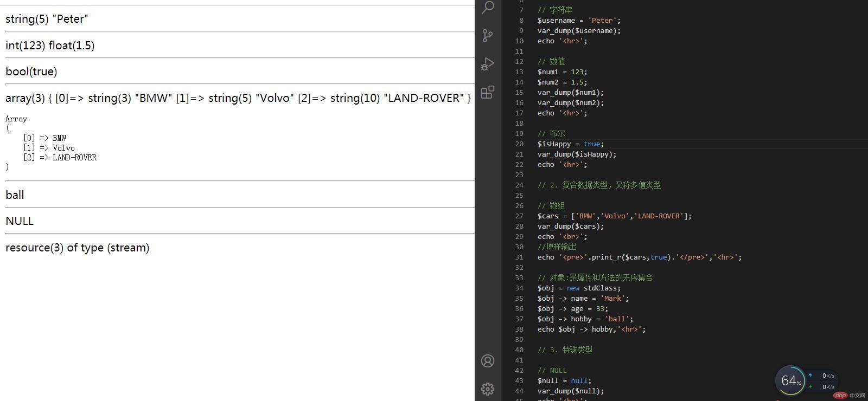Click the "[2] => LAND-ROVER" preformatted line
Screen dimensions: 868x401
click(60, 158)
